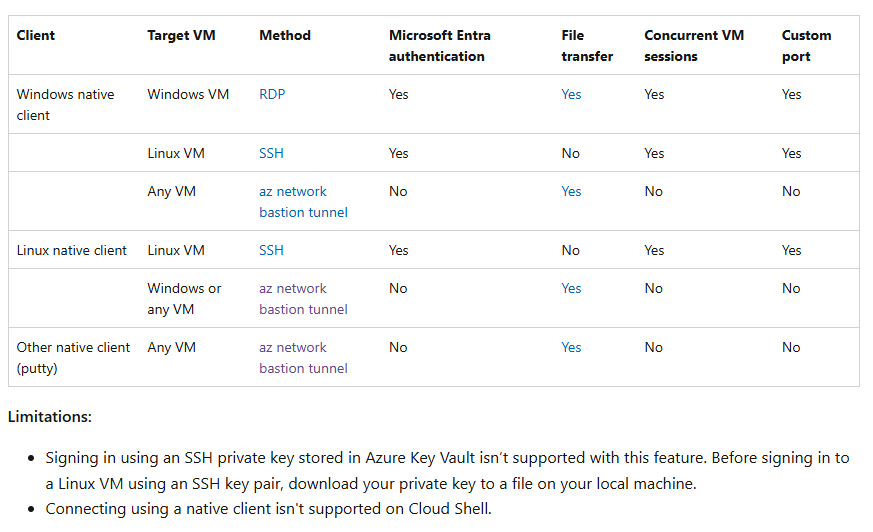Click the Method column header
The image size is (873, 532).
[x=285, y=35]
